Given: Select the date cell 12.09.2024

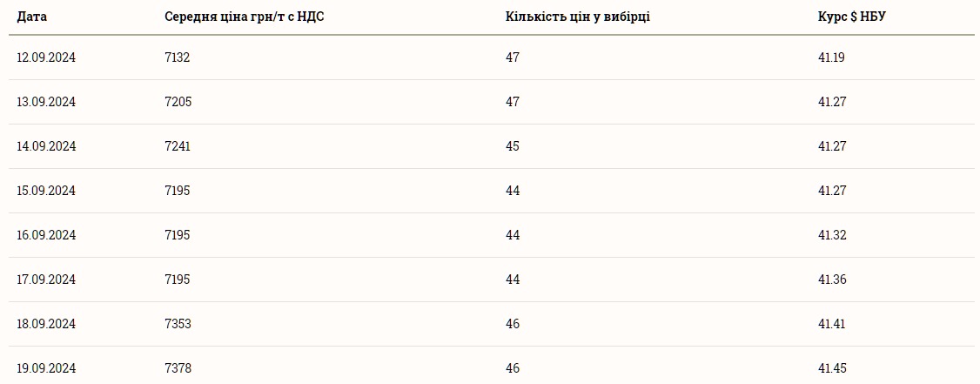Looking at the screenshot, I should (46, 57).
